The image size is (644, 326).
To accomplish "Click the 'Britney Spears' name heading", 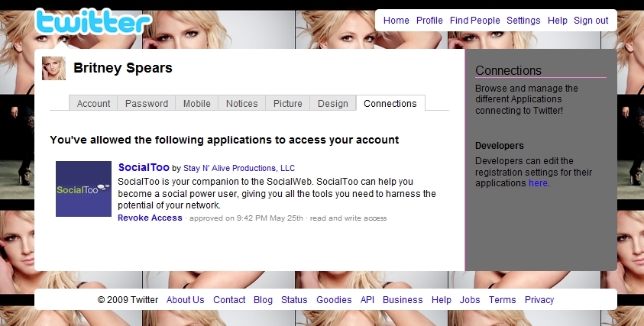I will pos(123,68).
